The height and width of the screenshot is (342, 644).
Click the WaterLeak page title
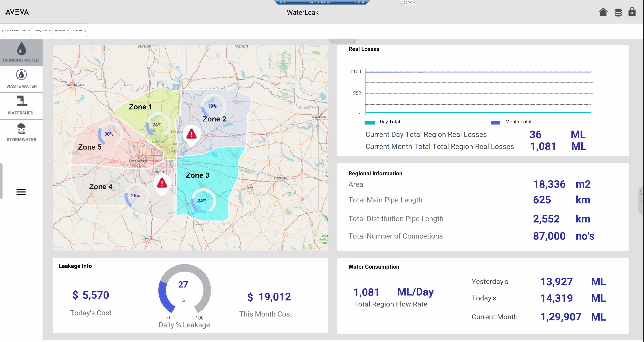pyautogui.click(x=302, y=12)
